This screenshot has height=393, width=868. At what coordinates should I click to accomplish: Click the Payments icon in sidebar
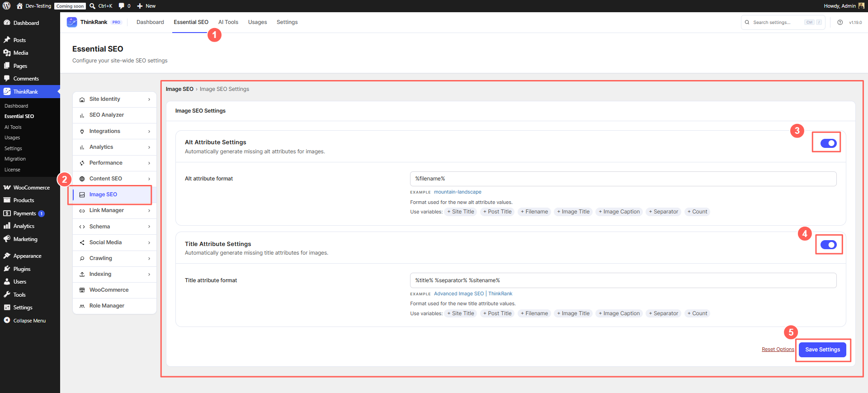[x=7, y=213]
